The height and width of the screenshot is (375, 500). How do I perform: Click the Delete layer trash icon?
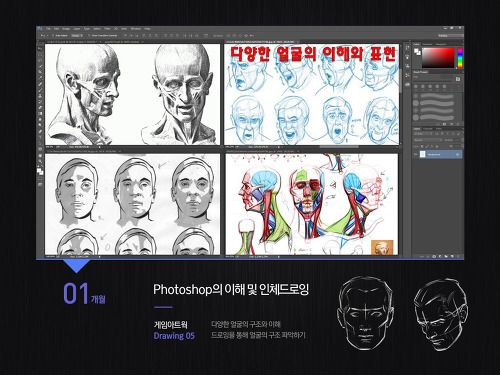click(458, 256)
